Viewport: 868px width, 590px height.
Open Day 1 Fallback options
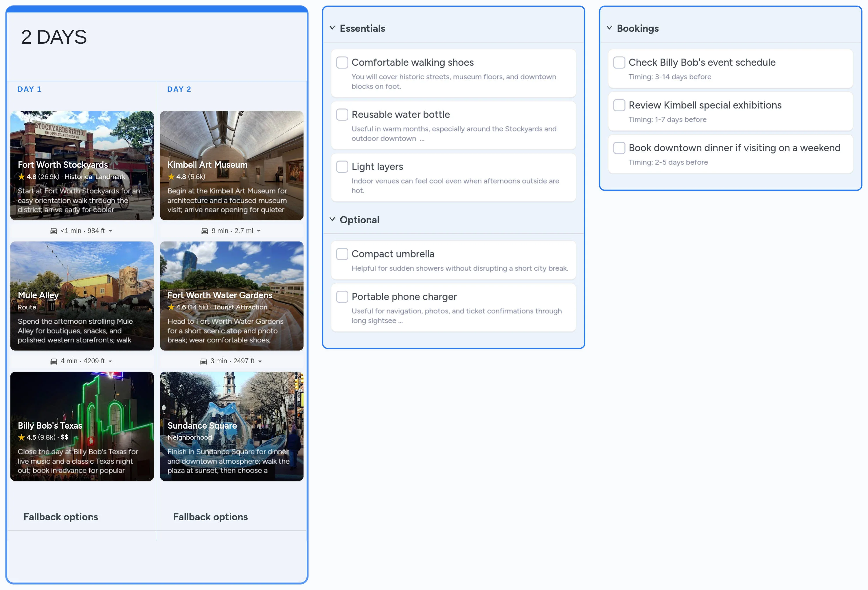point(61,517)
